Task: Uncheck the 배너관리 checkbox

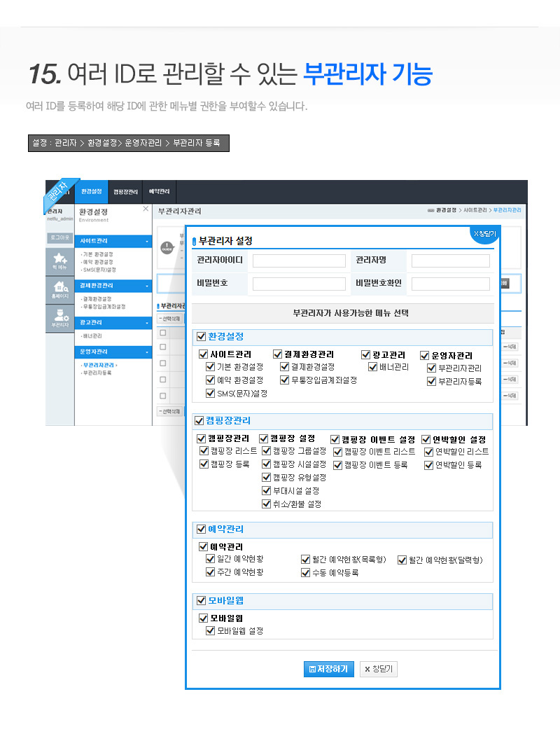Action: 372,367
